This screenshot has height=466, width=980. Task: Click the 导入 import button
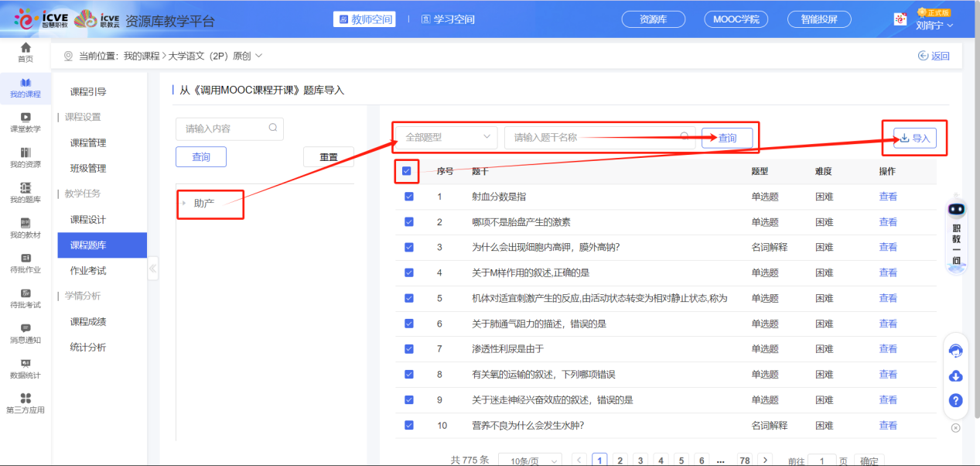tap(914, 138)
